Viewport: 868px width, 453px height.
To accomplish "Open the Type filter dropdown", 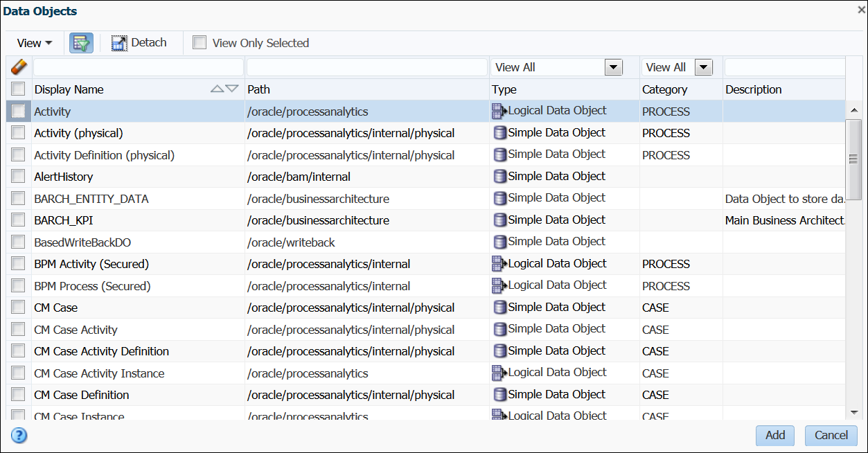I will [x=613, y=67].
